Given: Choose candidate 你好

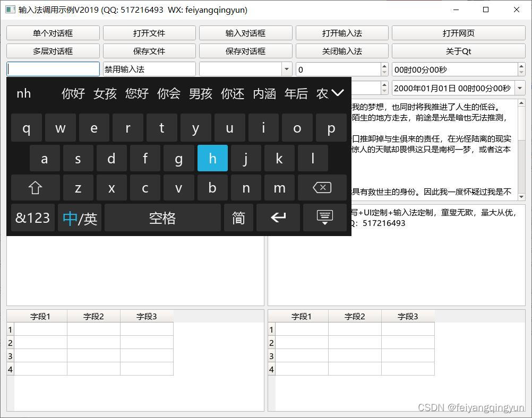Looking at the screenshot, I should click(73, 93).
